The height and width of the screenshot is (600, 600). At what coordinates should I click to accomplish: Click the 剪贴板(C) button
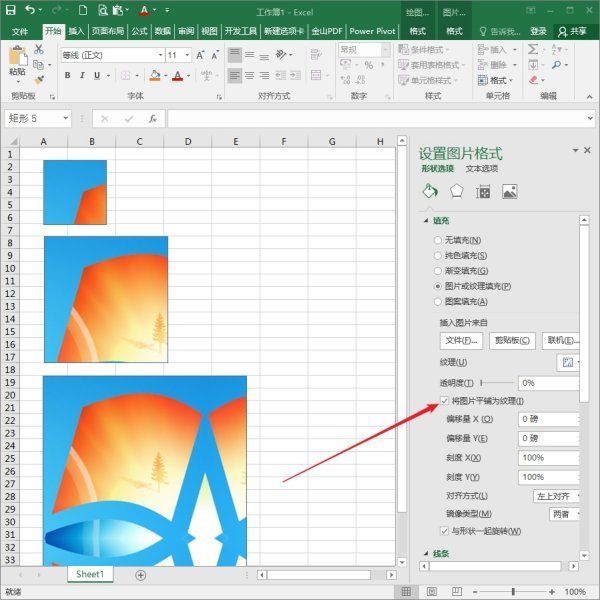click(512, 341)
